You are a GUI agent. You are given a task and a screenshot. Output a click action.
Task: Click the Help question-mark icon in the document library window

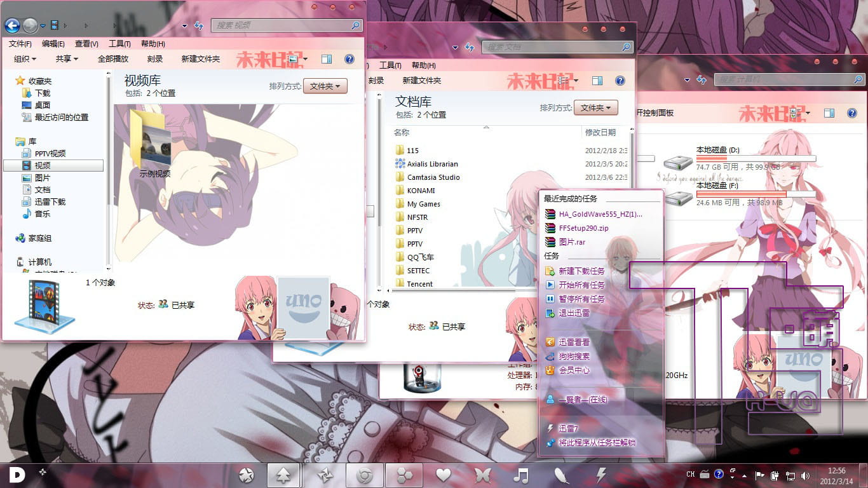[620, 81]
